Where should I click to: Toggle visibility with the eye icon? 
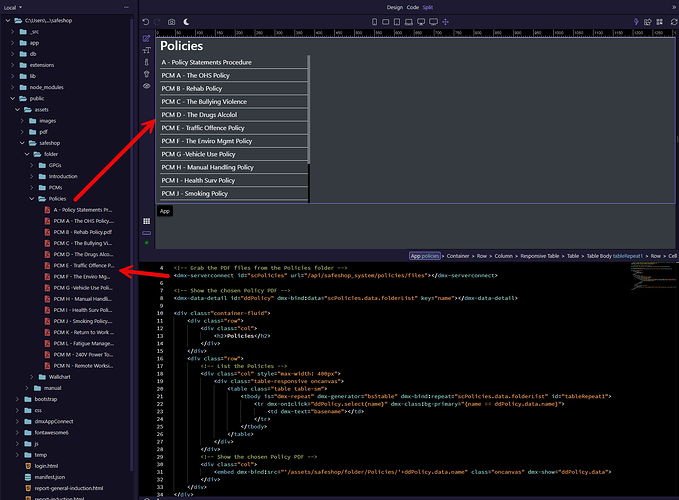146,86
